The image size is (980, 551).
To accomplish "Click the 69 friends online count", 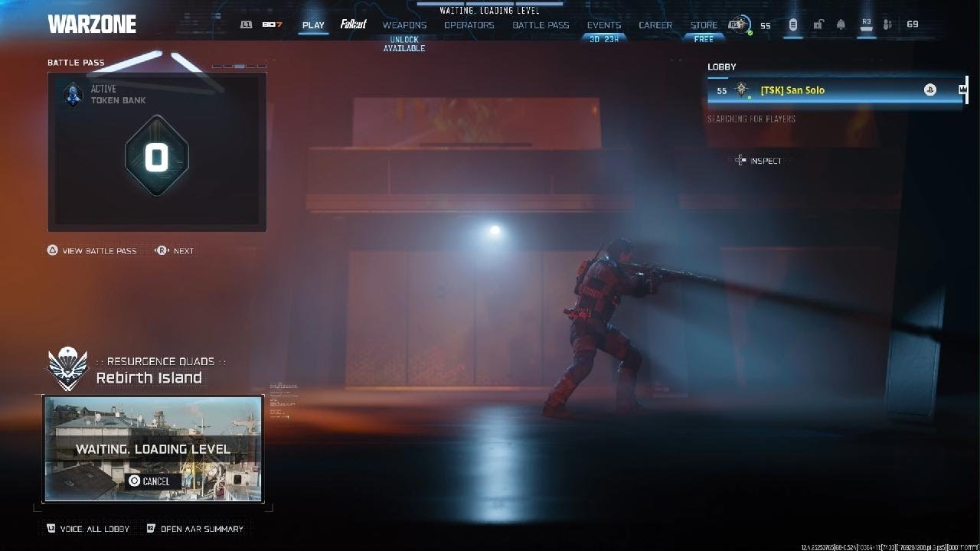I will pyautogui.click(x=913, y=24).
